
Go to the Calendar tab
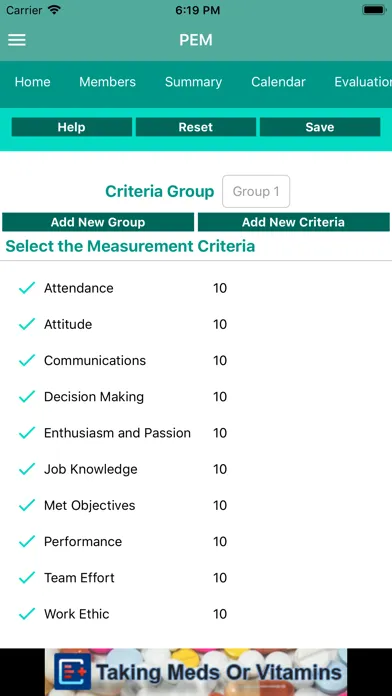click(x=278, y=82)
